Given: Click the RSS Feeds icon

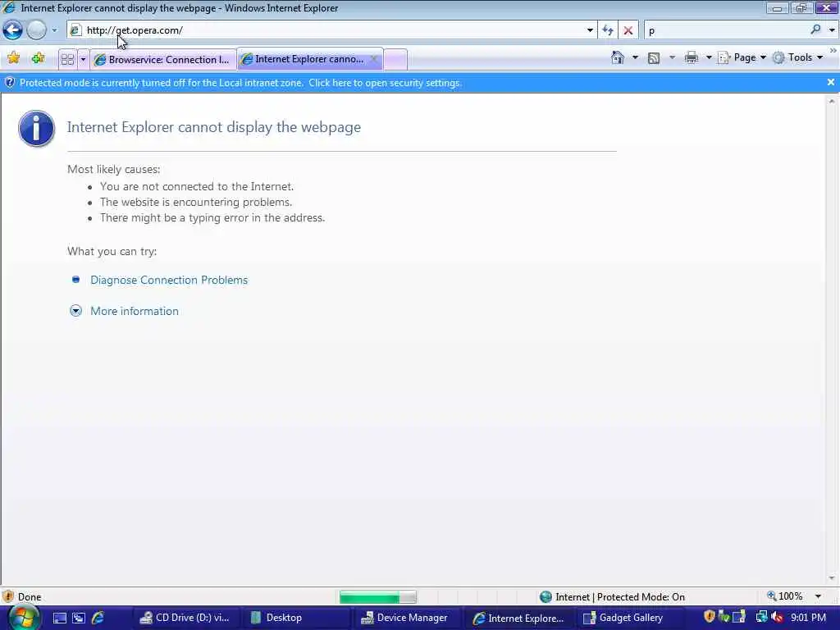Looking at the screenshot, I should (x=654, y=58).
